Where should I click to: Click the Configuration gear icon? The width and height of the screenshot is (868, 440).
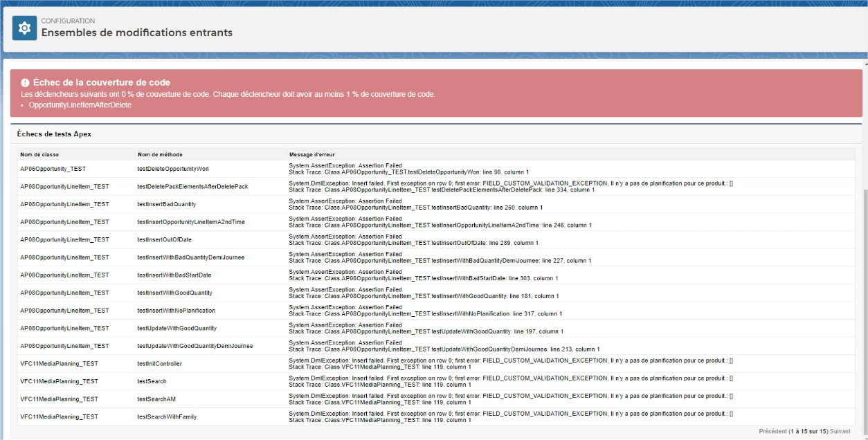[25, 28]
